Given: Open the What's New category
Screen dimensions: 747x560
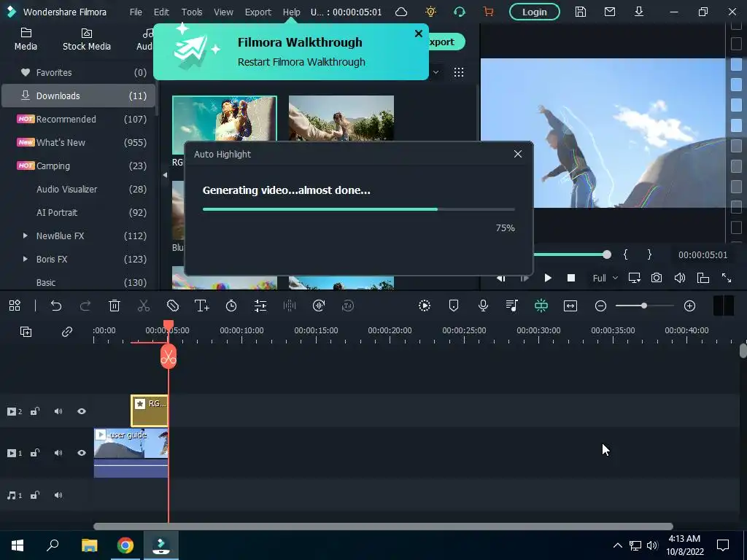Looking at the screenshot, I should (79, 142).
